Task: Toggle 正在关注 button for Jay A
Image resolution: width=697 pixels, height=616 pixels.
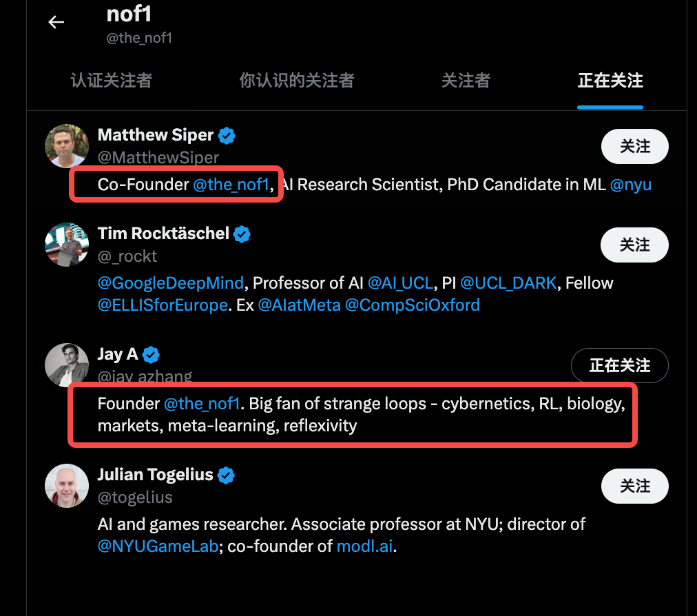Action: [619, 365]
